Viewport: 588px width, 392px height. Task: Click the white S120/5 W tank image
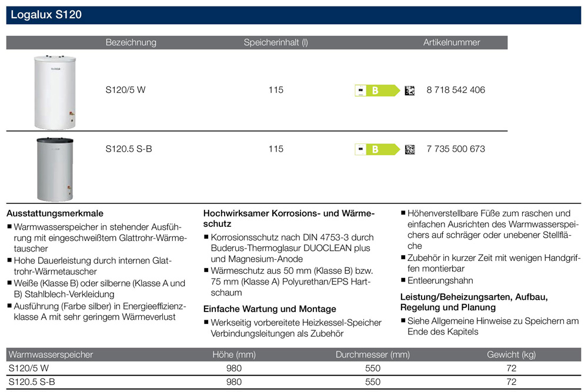click(x=55, y=92)
